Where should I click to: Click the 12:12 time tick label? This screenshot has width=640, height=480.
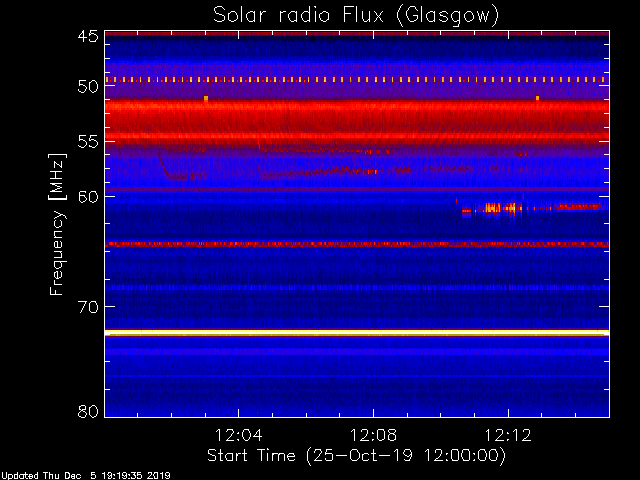tap(508, 435)
